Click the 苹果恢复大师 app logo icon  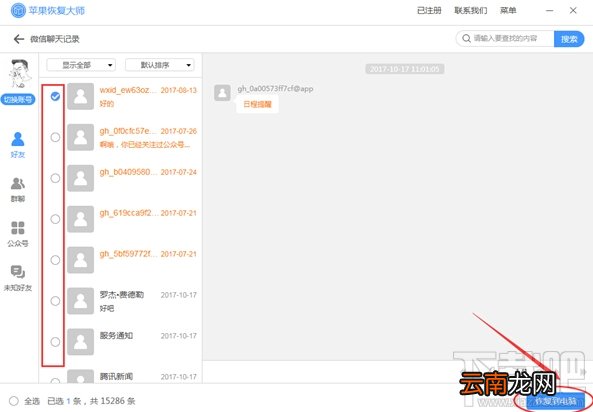(x=18, y=11)
